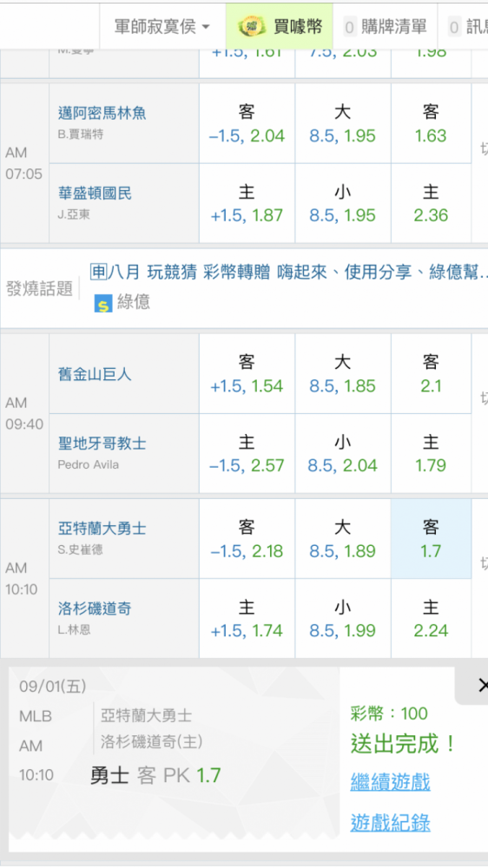The image size is (488, 868).
Task: Select 華盛頓國民 主 2.36 moneyline
Action: [x=431, y=203]
